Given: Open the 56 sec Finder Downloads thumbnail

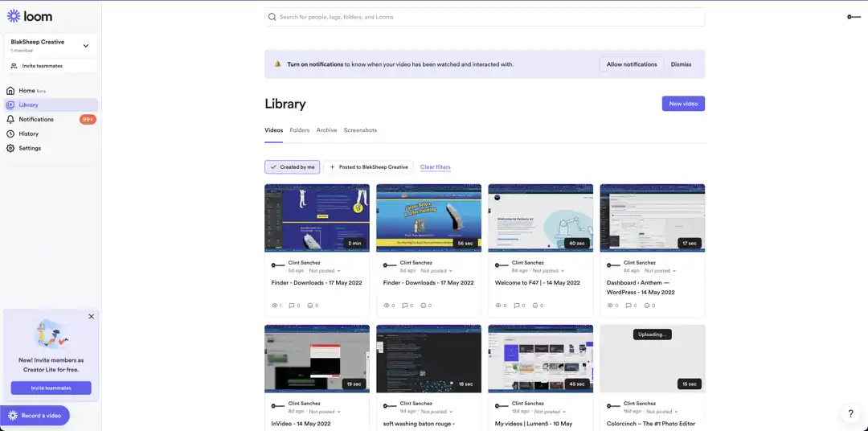Looking at the screenshot, I should (429, 218).
